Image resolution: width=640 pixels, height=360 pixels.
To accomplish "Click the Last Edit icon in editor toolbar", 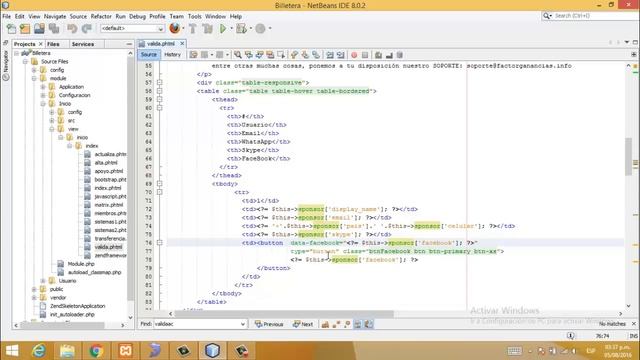I will (193, 55).
